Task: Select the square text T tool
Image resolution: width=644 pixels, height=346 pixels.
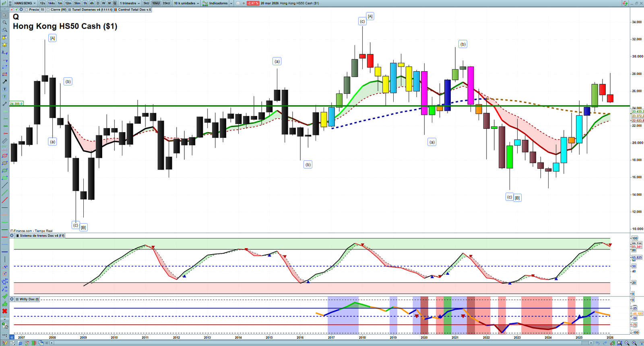Action: coord(4,89)
